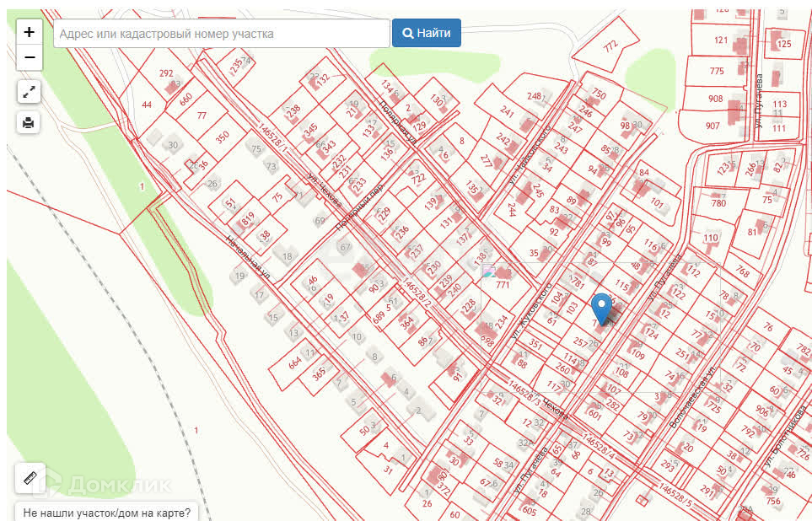Click the Найти search button
This screenshot has height=521, width=812.
tap(426, 33)
